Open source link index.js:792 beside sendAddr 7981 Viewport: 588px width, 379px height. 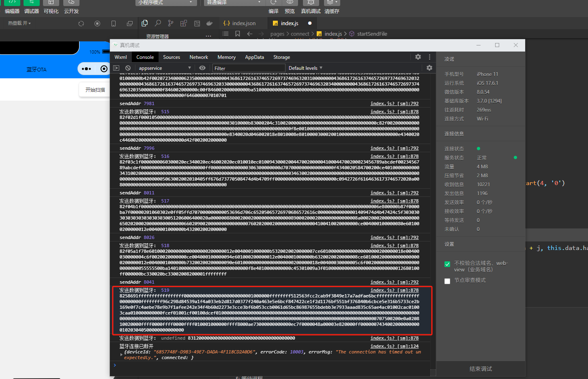click(395, 103)
